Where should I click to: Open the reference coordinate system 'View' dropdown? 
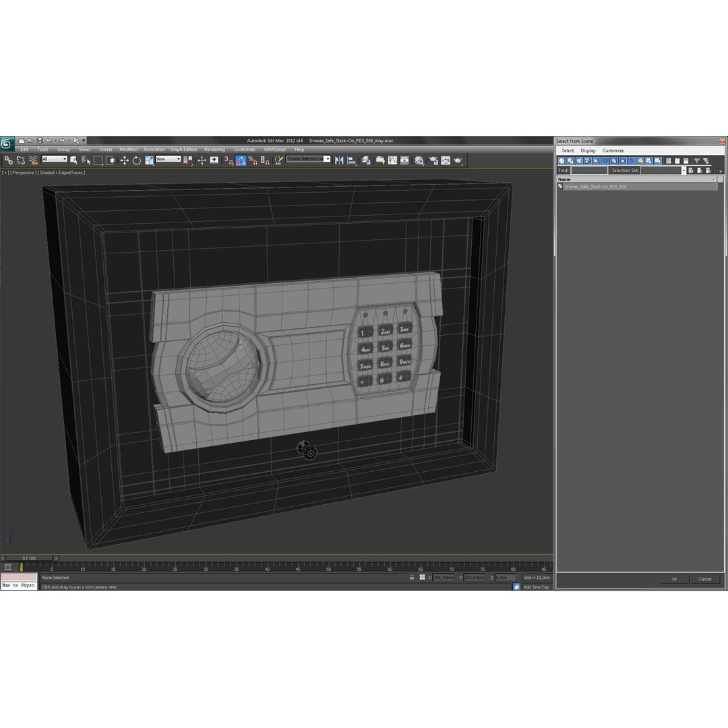tap(168, 159)
